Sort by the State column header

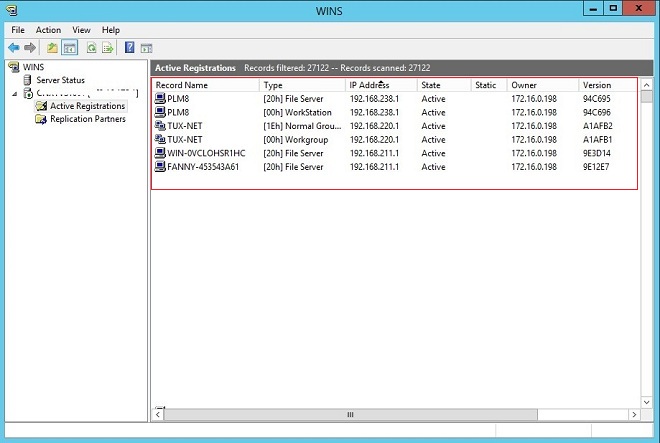point(444,85)
